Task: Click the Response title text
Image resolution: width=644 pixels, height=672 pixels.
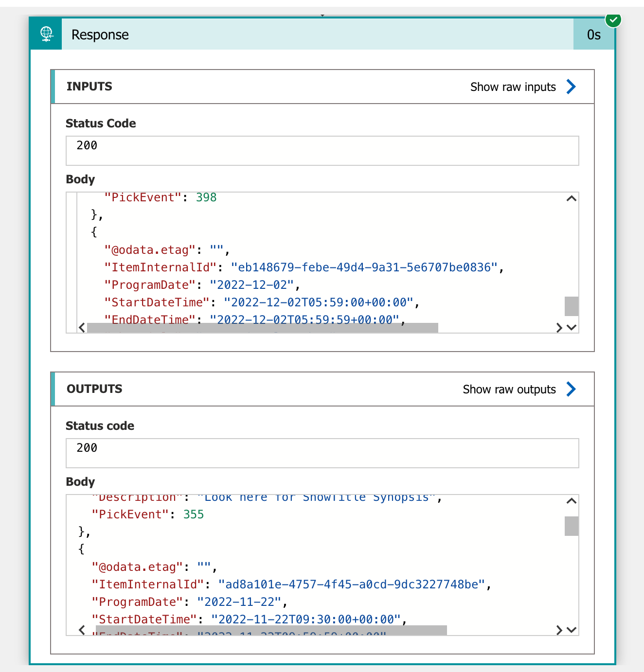Action: click(100, 35)
